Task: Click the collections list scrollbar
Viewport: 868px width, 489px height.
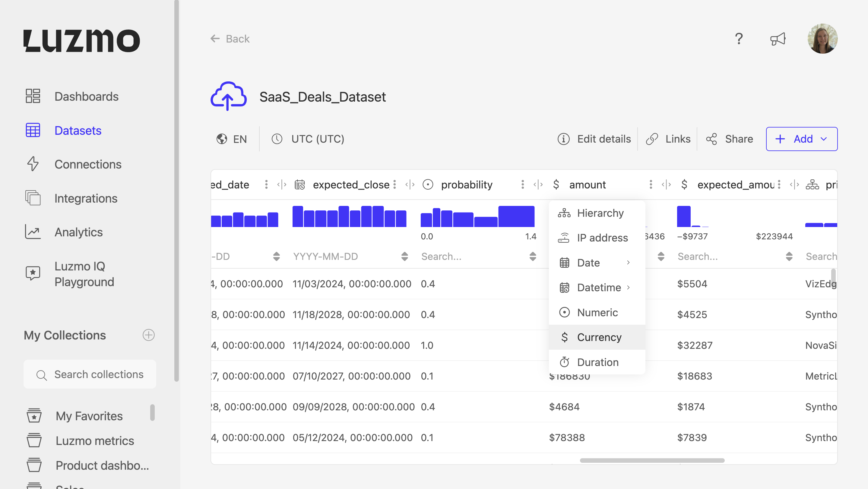Action: (x=152, y=412)
